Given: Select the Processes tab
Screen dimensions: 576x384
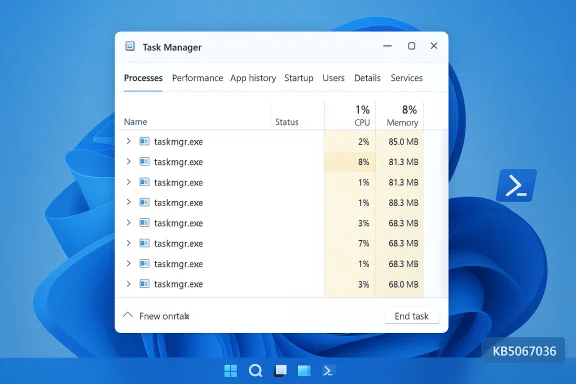Looking at the screenshot, I should (143, 78).
